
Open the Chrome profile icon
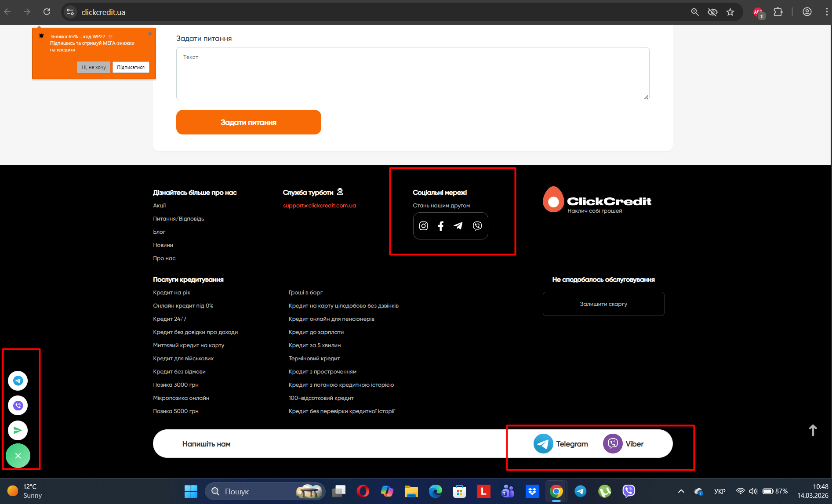point(807,12)
